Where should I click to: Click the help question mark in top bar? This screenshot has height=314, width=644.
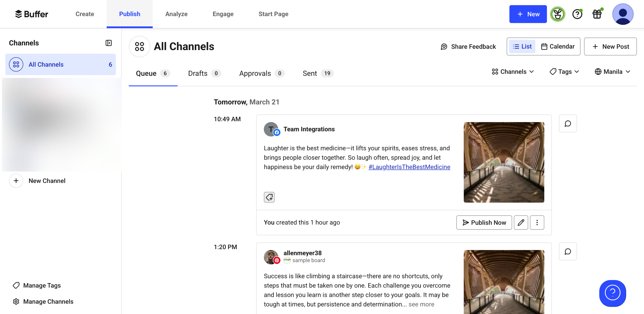[x=577, y=14]
